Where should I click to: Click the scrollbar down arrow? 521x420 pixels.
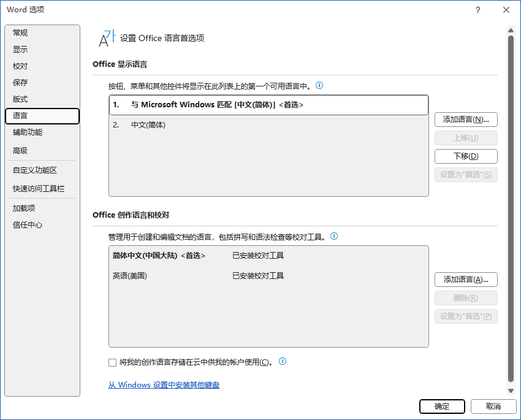(x=511, y=390)
